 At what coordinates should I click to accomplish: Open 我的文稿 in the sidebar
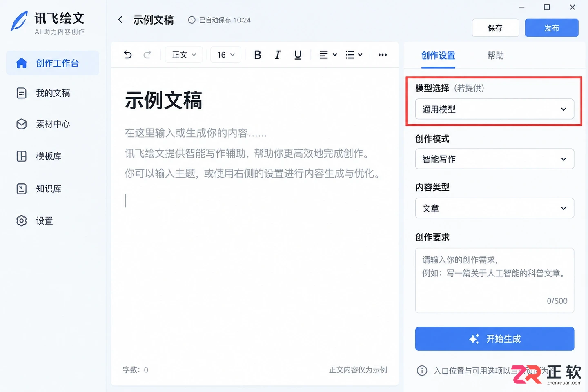pos(53,93)
